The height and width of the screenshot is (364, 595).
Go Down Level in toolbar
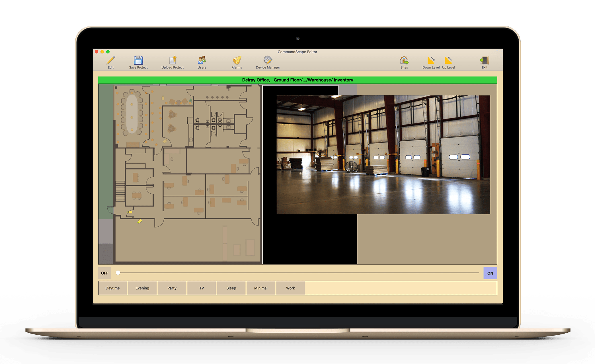click(x=431, y=60)
